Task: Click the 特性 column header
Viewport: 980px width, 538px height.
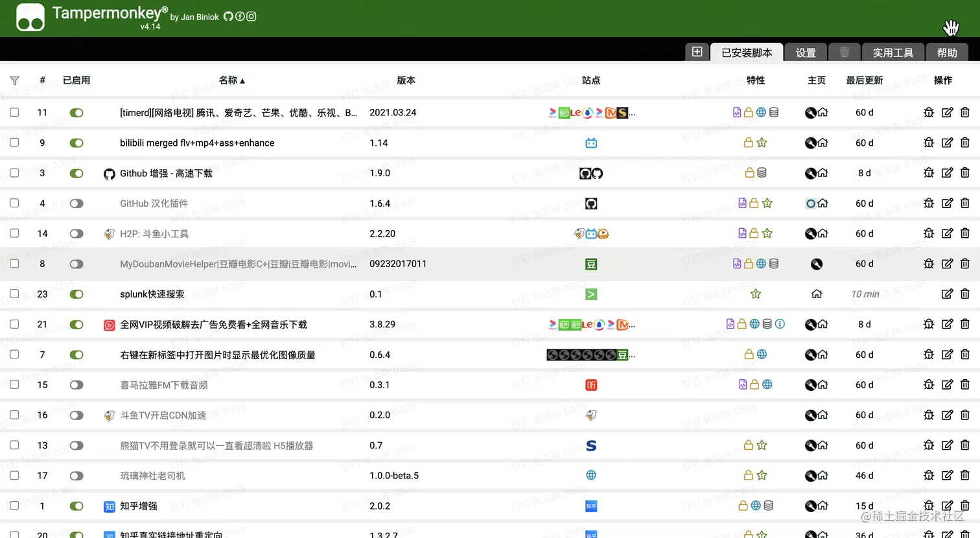Action: click(x=755, y=80)
